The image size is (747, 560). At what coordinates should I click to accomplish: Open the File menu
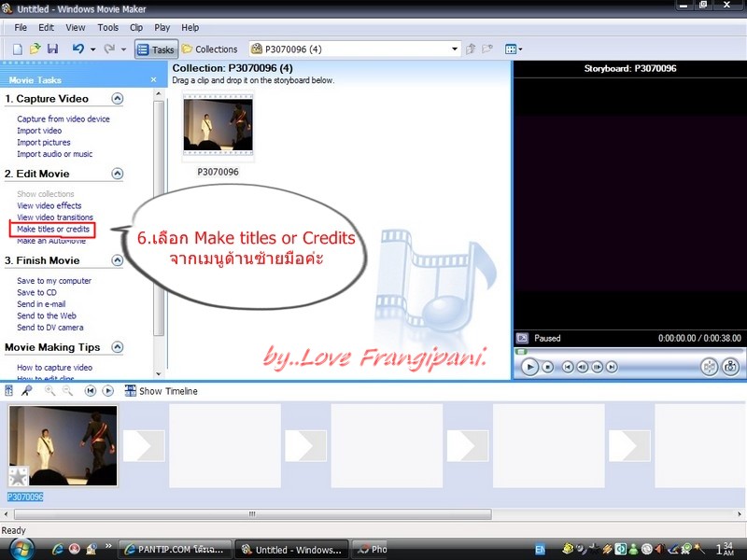click(x=21, y=28)
